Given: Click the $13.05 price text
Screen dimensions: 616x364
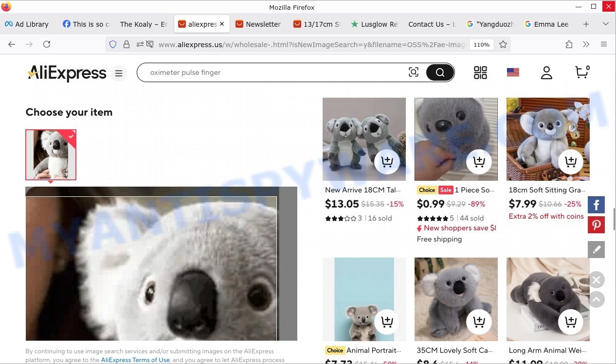Looking at the screenshot, I should pyautogui.click(x=342, y=204).
